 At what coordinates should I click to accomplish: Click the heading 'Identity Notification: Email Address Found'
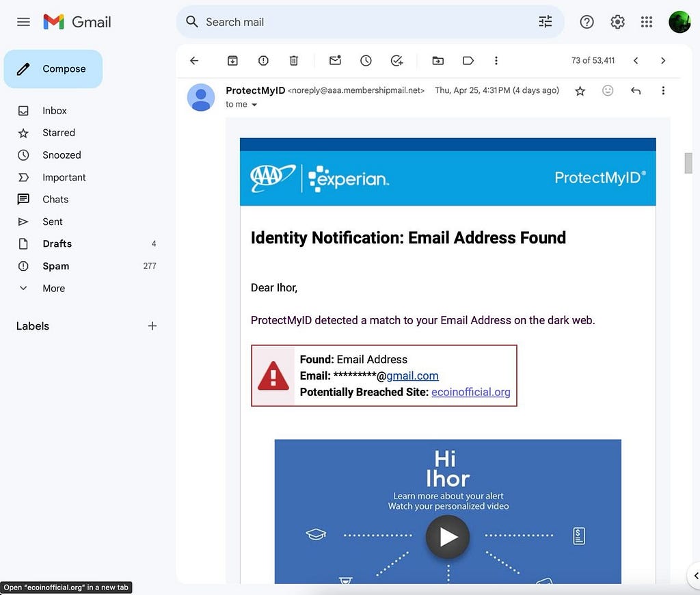(x=408, y=237)
